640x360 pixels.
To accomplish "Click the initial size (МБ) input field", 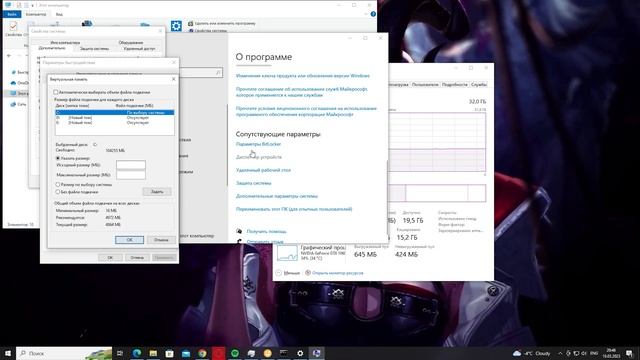I will 131,165.
